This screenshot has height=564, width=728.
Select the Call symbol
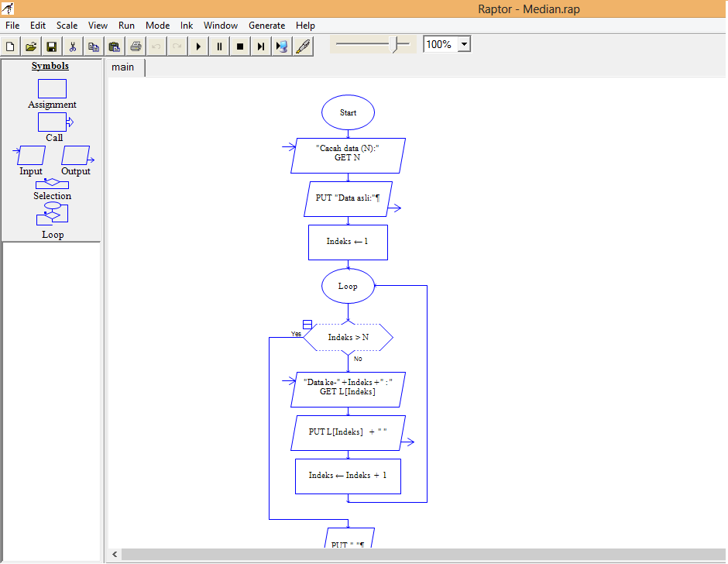tap(52, 122)
